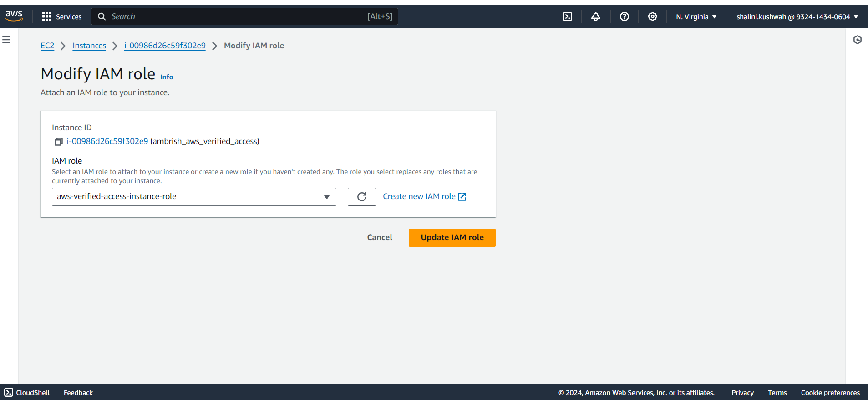Open CloudShell from the footer

[x=27, y=392]
